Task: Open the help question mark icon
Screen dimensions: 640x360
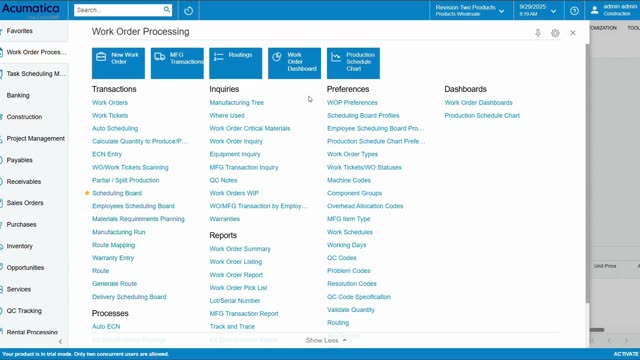Action: (x=574, y=11)
